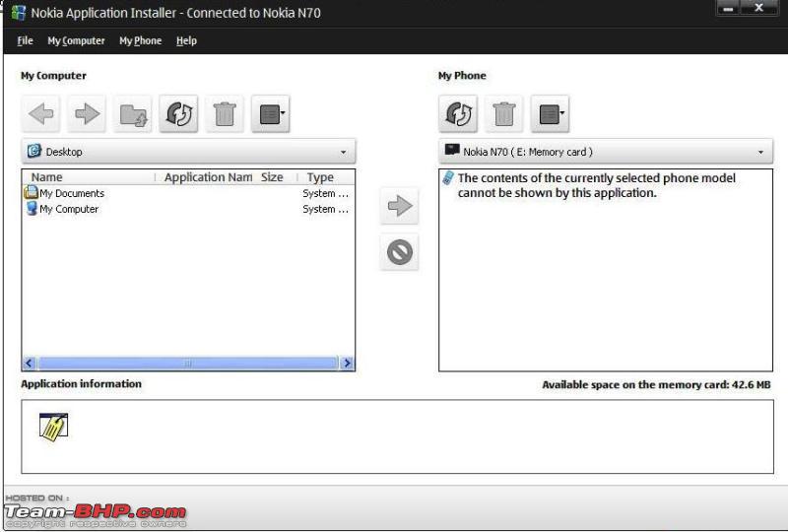Open the My Computer view options button

[271, 113]
